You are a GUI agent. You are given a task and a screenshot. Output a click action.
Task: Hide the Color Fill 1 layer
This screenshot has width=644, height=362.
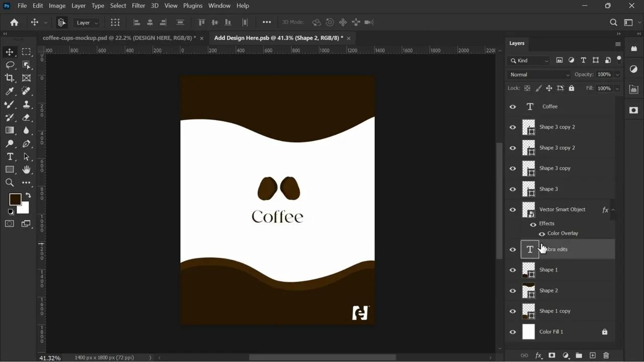[x=513, y=332]
